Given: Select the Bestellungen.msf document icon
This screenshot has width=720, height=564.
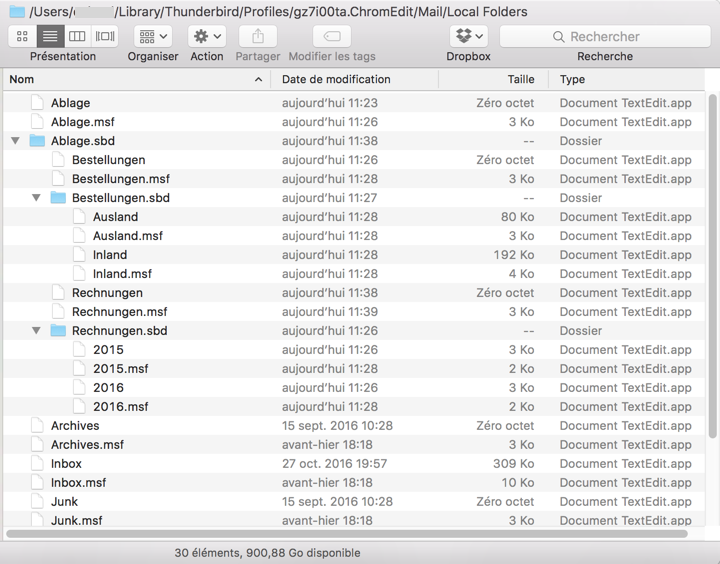Looking at the screenshot, I should [58, 179].
